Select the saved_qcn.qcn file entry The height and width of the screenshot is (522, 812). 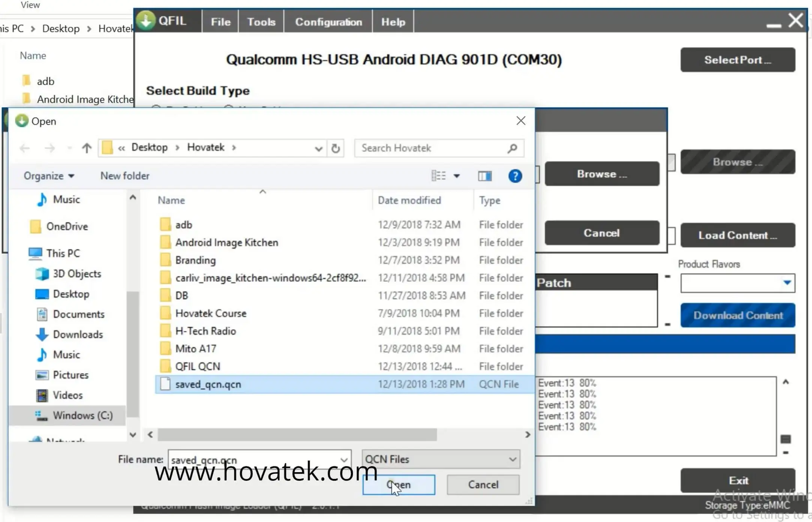pyautogui.click(x=208, y=384)
